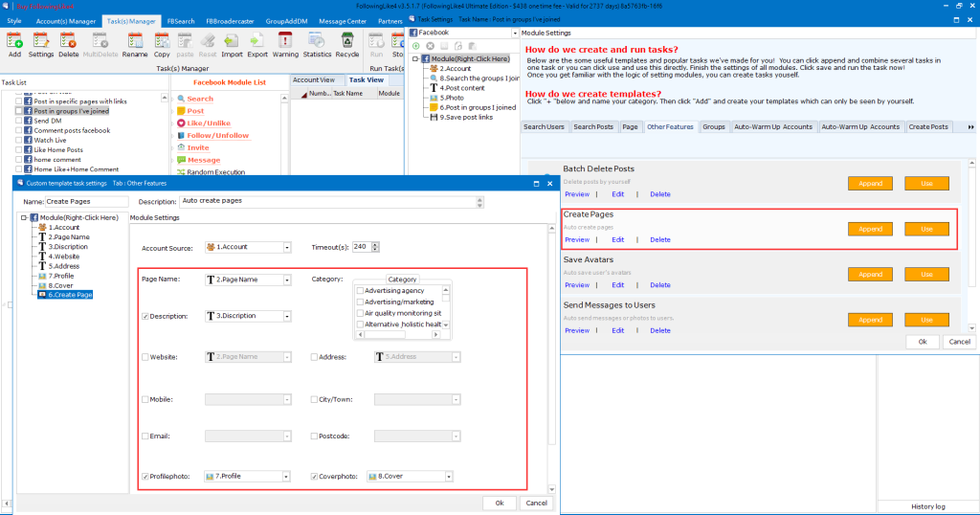Switch to the Search Users tab
The width and height of the screenshot is (980, 515).
[x=544, y=127]
